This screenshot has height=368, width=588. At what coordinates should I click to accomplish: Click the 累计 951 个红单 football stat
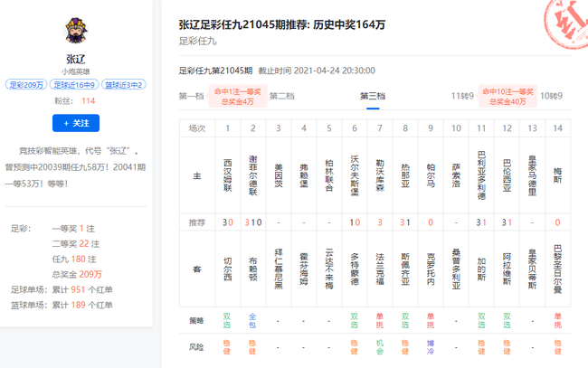coord(82,289)
